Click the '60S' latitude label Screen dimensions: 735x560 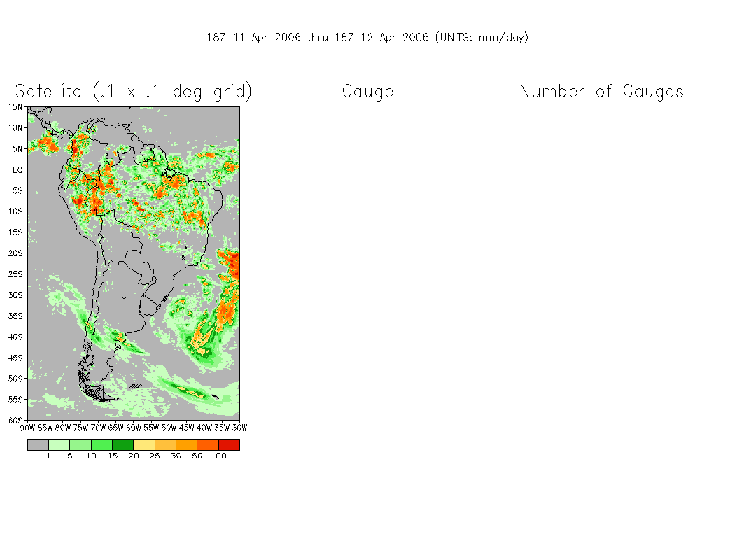point(15,421)
